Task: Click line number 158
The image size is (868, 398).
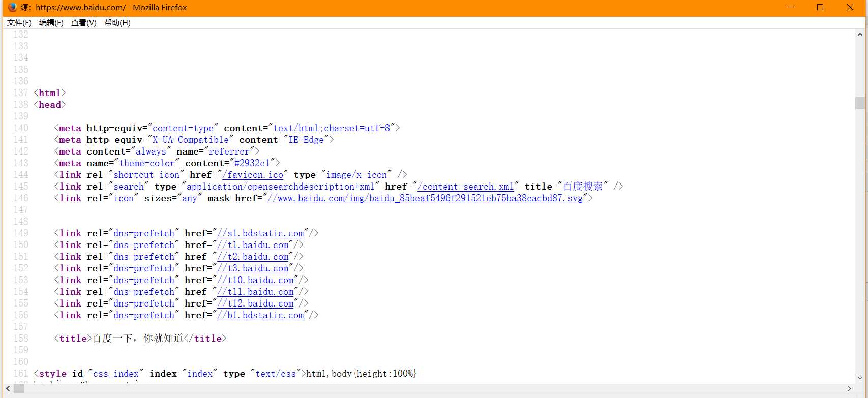Action: point(21,339)
